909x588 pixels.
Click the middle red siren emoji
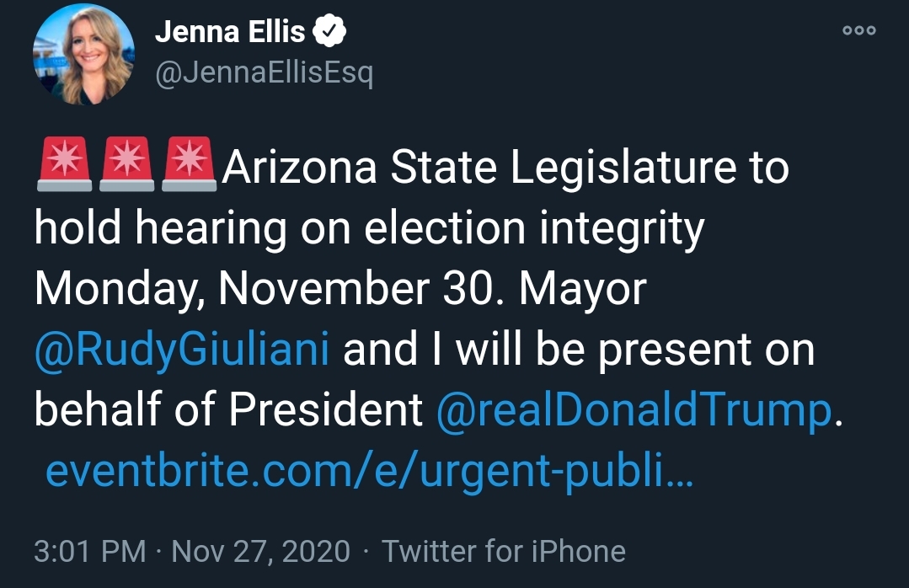(x=127, y=164)
